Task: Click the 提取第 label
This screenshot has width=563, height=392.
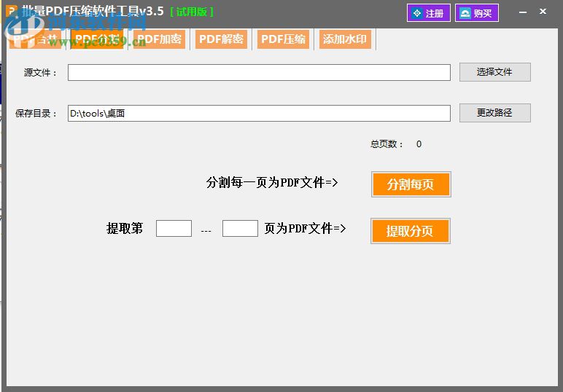Action: (x=125, y=229)
